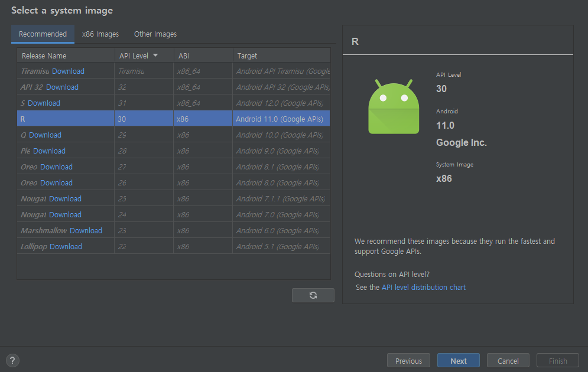Screen dimensions: 588x372
Task: Select the Android 8.1 (Google APIs) cell
Action: [x=281, y=167]
